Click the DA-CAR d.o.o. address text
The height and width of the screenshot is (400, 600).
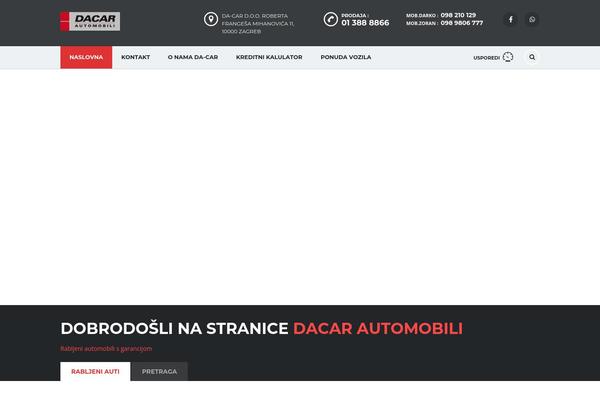(258, 23)
